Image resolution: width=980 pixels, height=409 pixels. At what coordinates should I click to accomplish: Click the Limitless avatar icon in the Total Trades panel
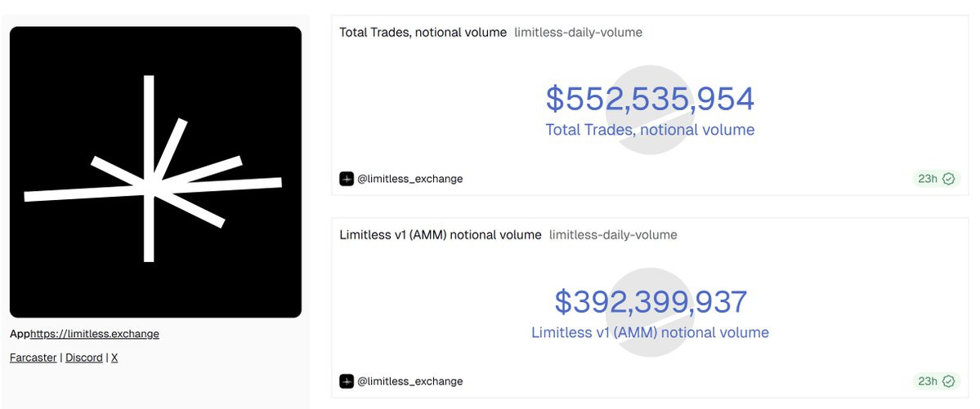[x=347, y=179]
